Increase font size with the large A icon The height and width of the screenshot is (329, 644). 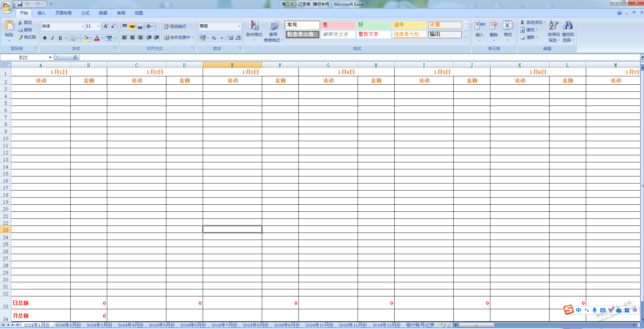[x=106, y=26]
